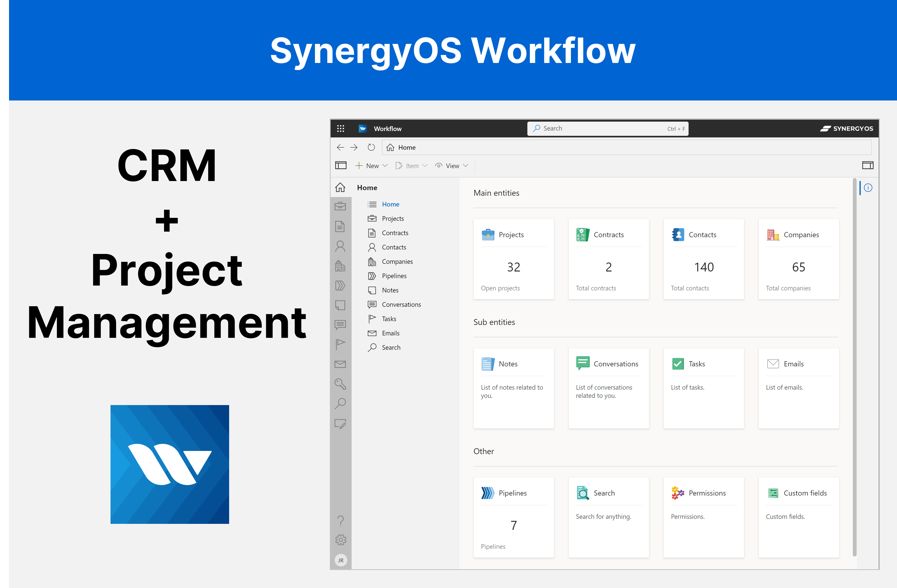
Task: Open the Conversations card
Action: coord(609,388)
